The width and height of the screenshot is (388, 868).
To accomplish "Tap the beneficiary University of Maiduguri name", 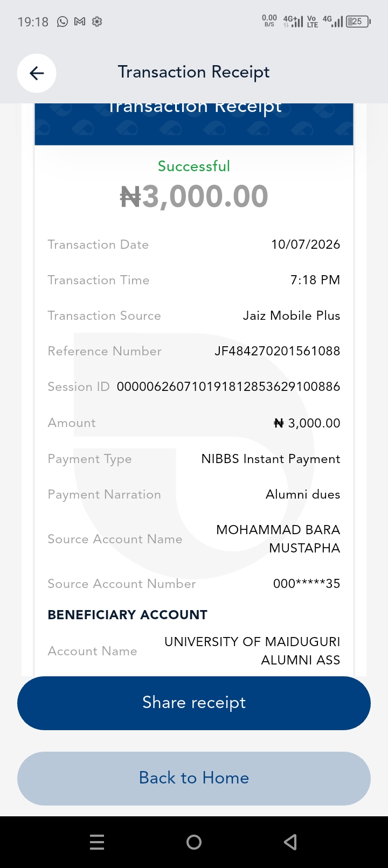I will click(x=252, y=650).
